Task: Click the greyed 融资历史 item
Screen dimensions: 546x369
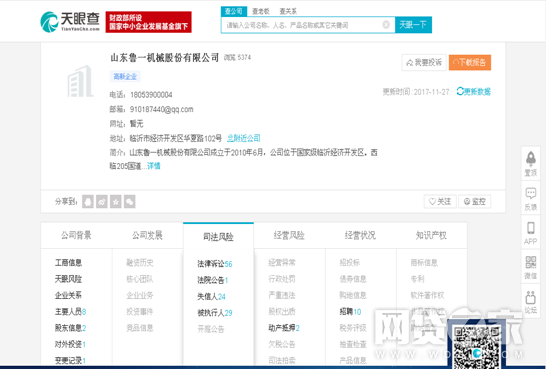Action: click(140, 262)
